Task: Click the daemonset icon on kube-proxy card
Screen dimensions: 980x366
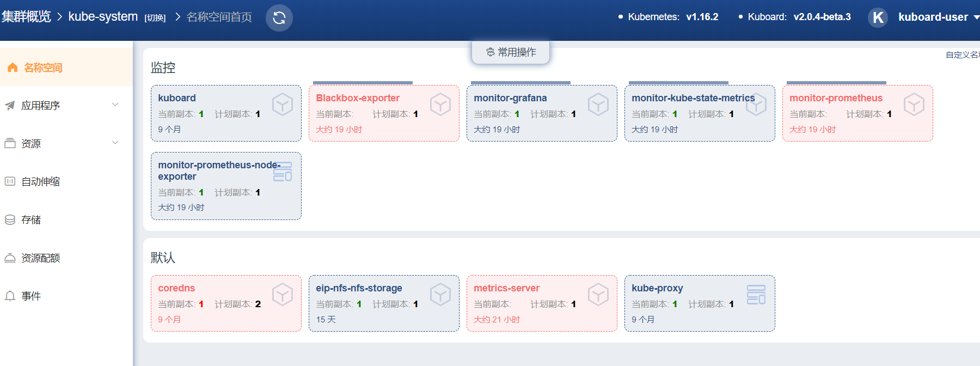Action: (756, 294)
